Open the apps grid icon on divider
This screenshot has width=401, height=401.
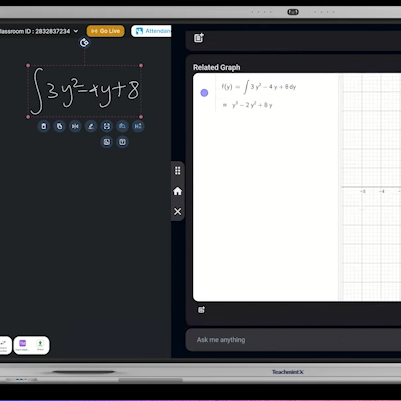coord(178,171)
